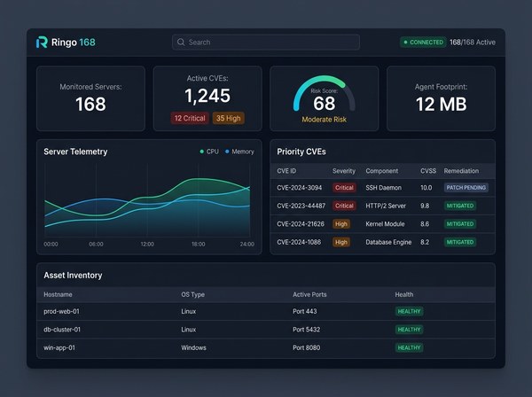Open the Monitored Servers 168 card
Image resolution: width=532 pixels, height=397 pixels.
[90, 98]
